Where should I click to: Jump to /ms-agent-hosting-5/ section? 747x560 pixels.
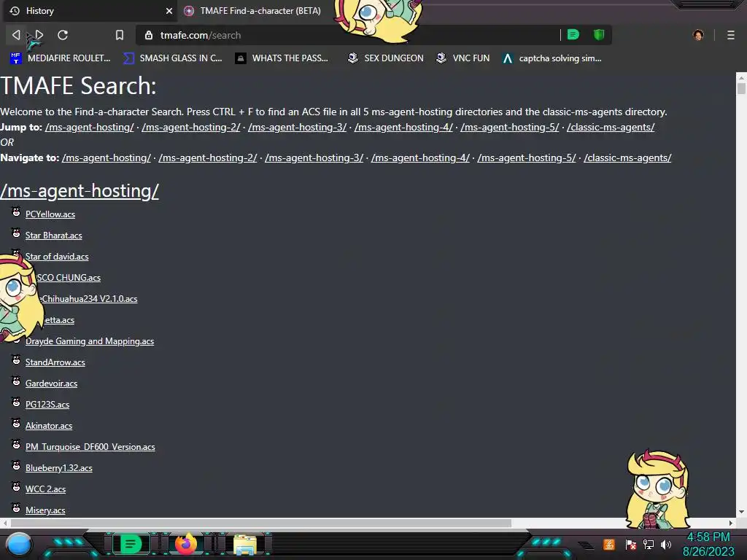(x=509, y=127)
